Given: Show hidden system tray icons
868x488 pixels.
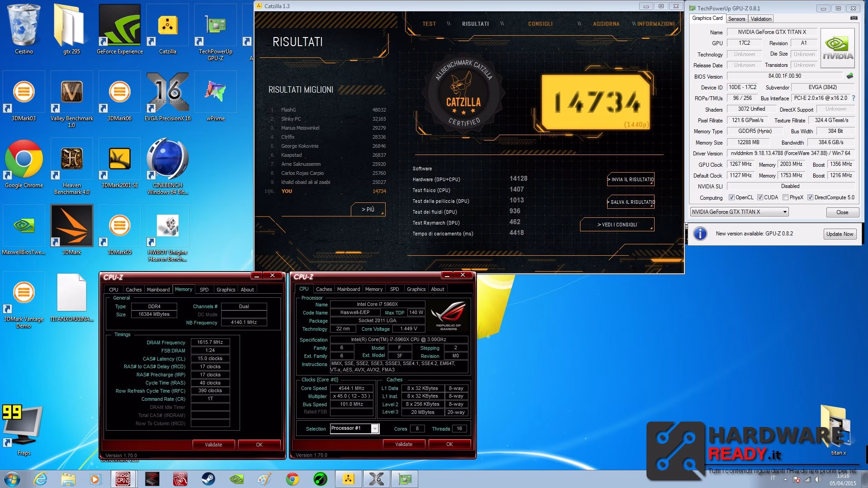Looking at the screenshot, I should [x=785, y=479].
